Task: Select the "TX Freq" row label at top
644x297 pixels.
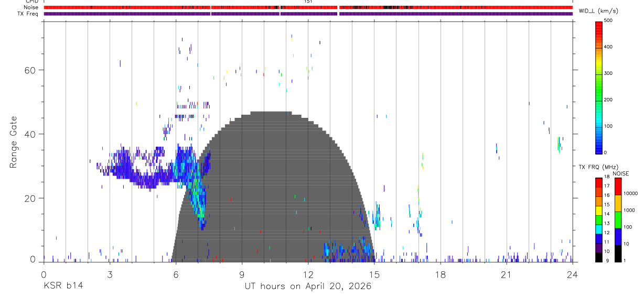Action: pos(28,14)
